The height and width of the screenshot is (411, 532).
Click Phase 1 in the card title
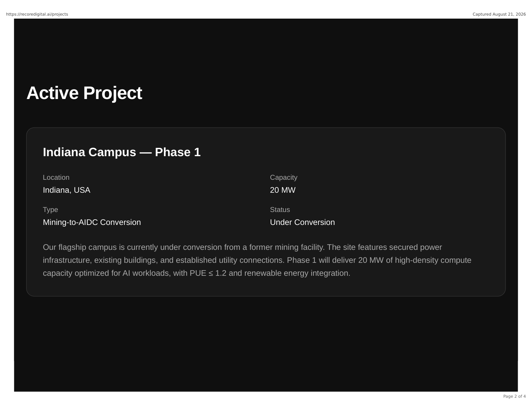click(178, 152)
